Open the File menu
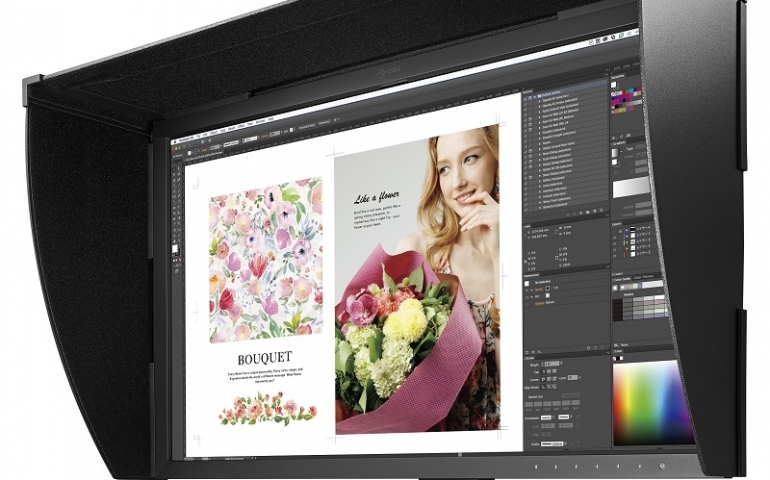 coord(198,137)
